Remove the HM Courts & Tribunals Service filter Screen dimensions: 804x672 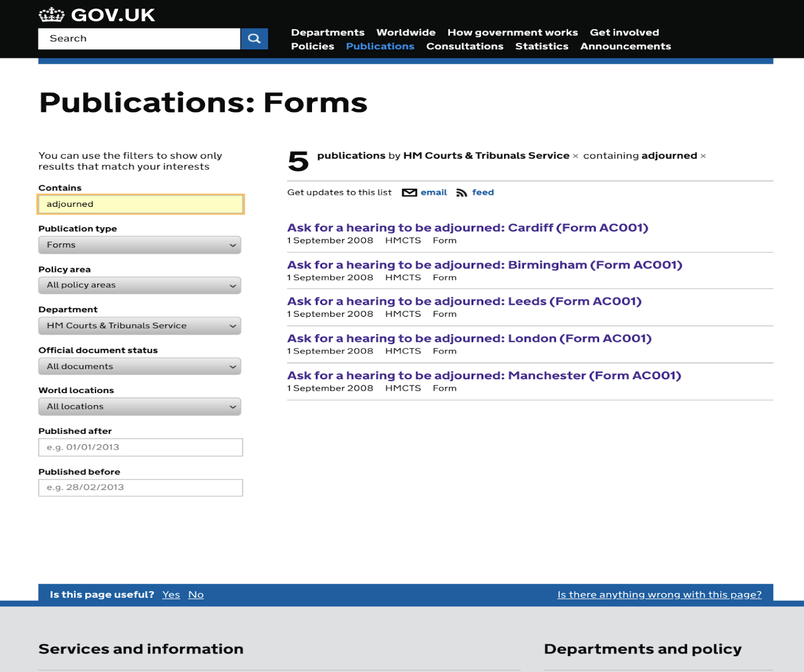tap(575, 156)
